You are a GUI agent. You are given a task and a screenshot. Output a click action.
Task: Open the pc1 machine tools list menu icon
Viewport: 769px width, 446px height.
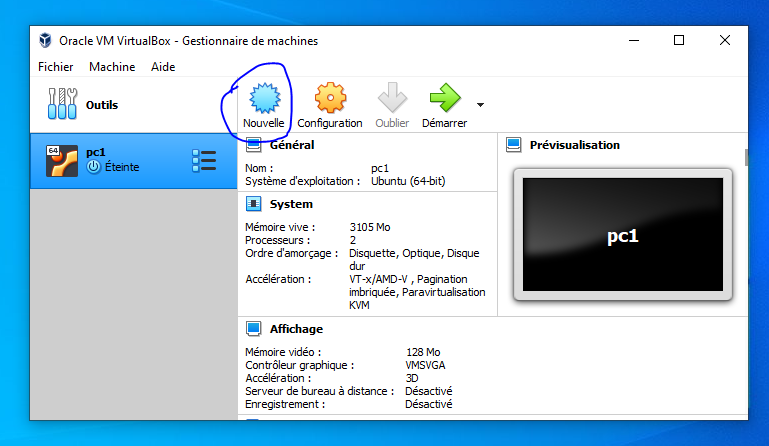204,161
